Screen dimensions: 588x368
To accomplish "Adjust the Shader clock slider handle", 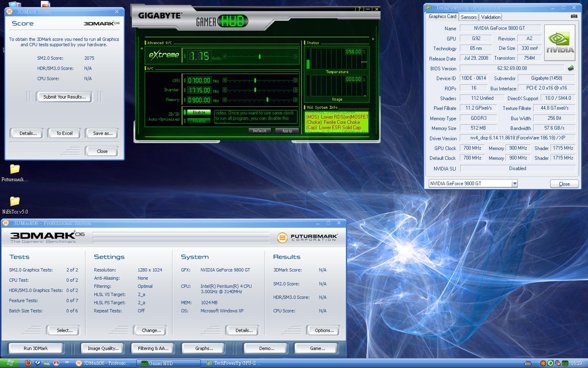I will point(255,90).
